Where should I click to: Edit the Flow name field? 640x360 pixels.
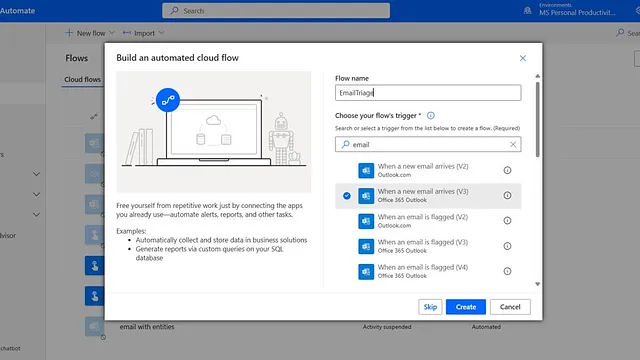click(x=428, y=93)
